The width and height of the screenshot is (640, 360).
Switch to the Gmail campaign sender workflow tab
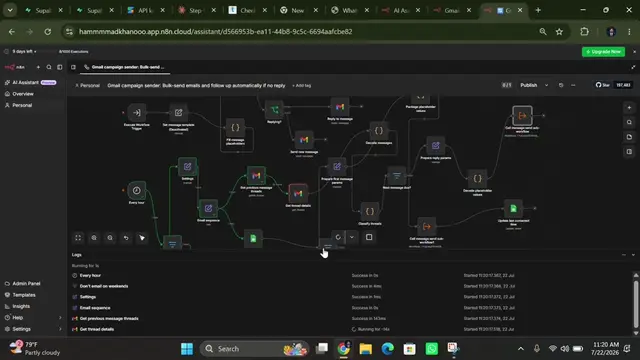pos(124,67)
